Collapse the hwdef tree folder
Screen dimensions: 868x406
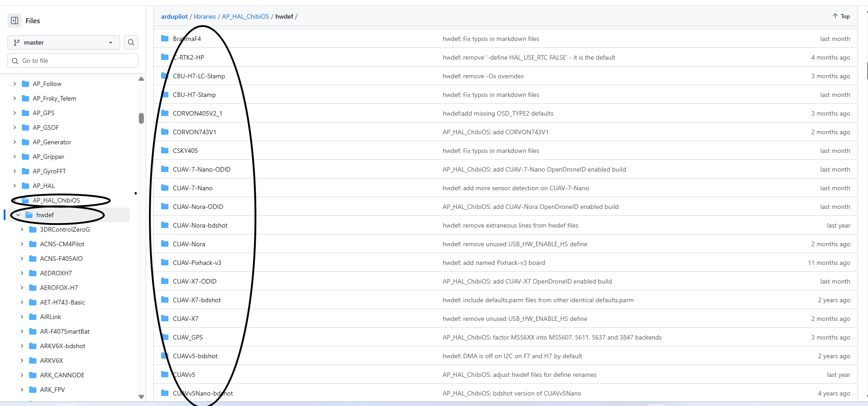point(18,215)
